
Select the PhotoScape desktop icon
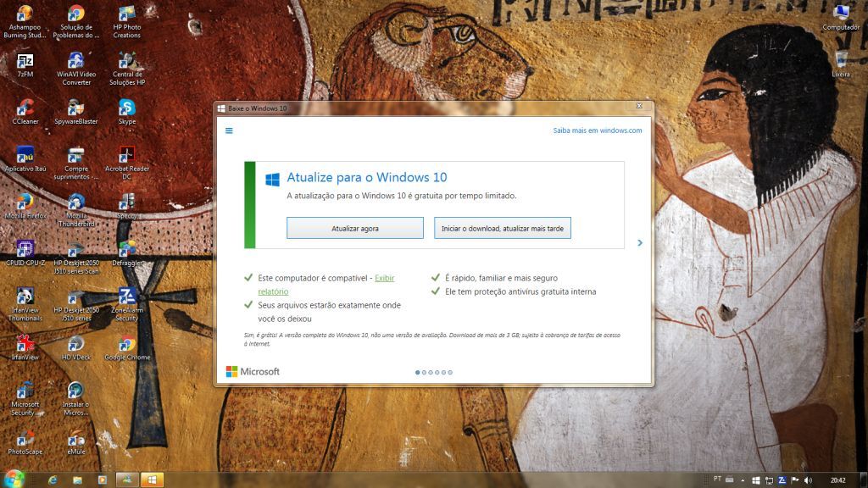(25, 441)
